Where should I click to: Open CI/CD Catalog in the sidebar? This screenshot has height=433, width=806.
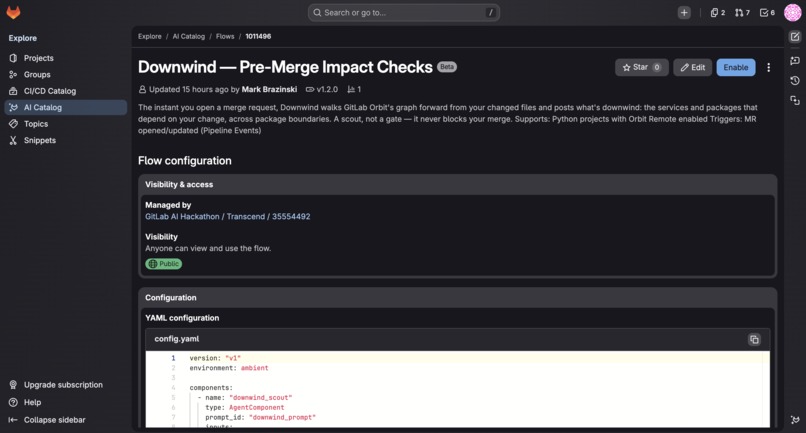click(65, 91)
